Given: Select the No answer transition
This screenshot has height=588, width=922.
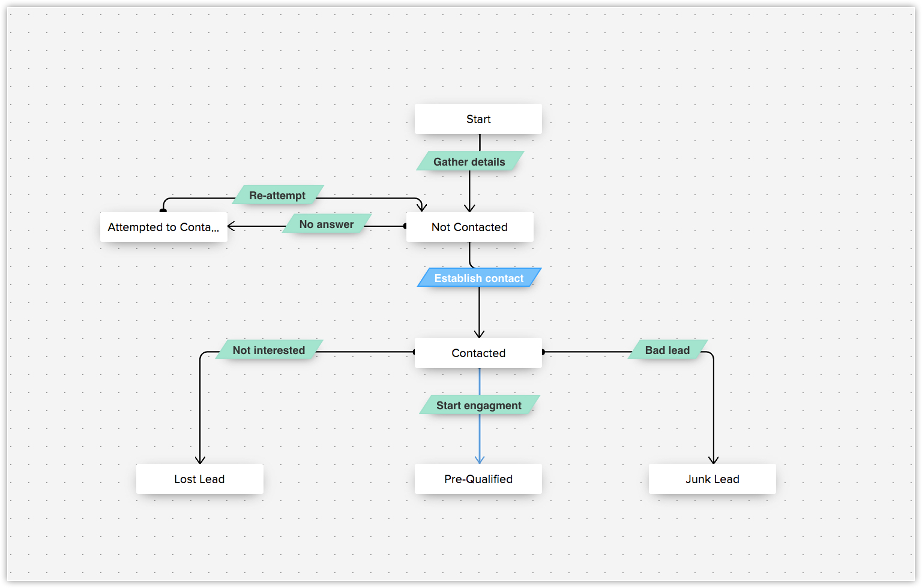Looking at the screenshot, I should (x=327, y=224).
